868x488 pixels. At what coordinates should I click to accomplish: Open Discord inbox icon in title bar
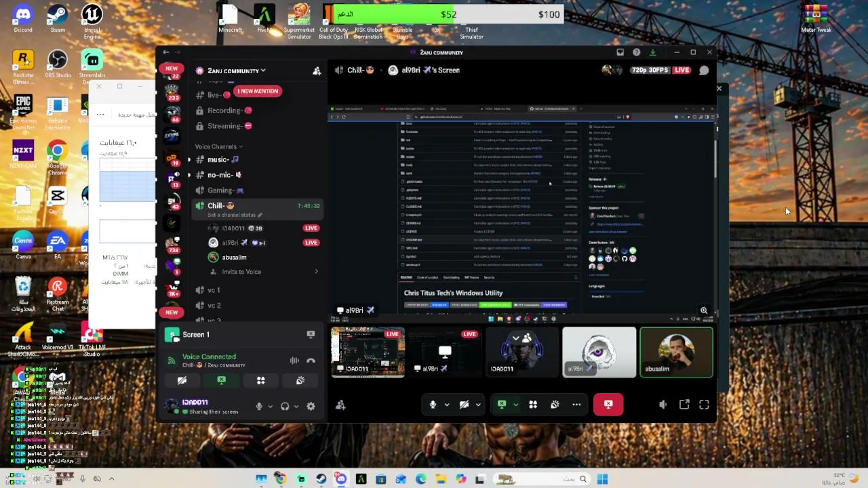[620, 52]
